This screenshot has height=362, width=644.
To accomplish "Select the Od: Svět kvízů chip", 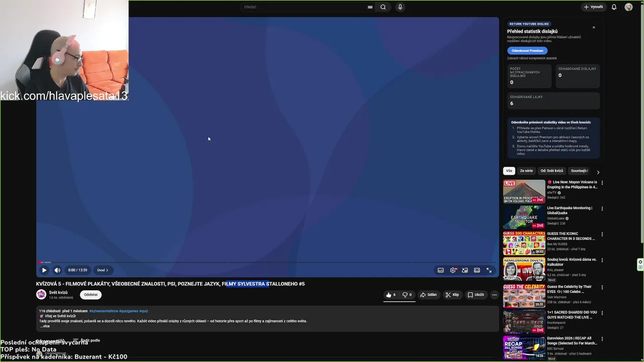I will tap(552, 171).
